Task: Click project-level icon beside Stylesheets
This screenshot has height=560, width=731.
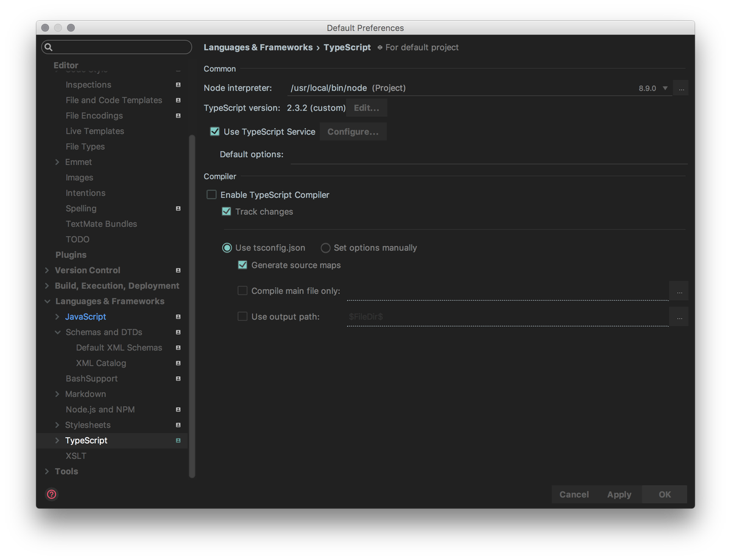Action: pos(178,425)
